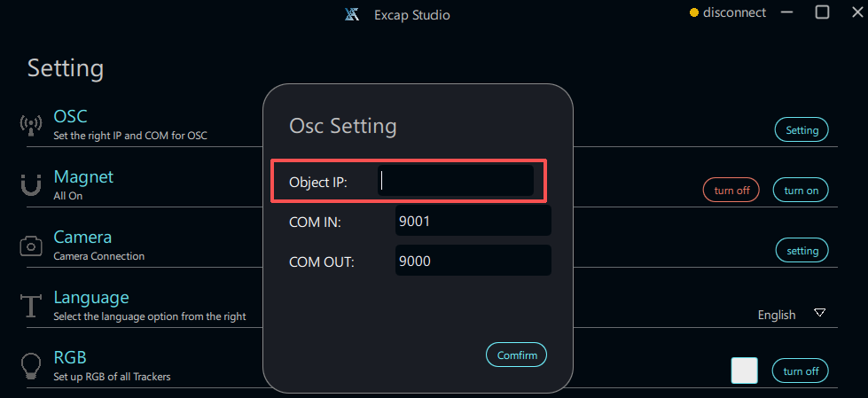Click the COM IN port field
This screenshot has height=398, width=868.
473,222
